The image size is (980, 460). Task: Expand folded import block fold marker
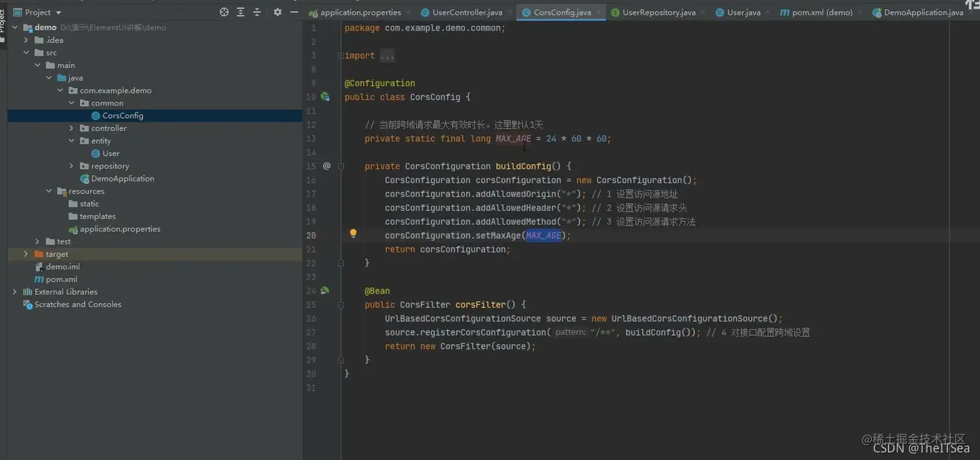click(341, 56)
